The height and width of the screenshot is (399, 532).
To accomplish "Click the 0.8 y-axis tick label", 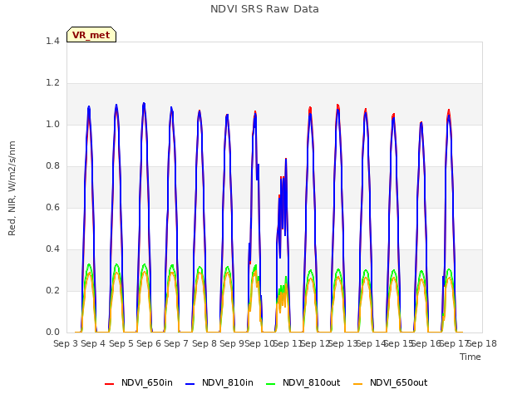I will point(52,166).
